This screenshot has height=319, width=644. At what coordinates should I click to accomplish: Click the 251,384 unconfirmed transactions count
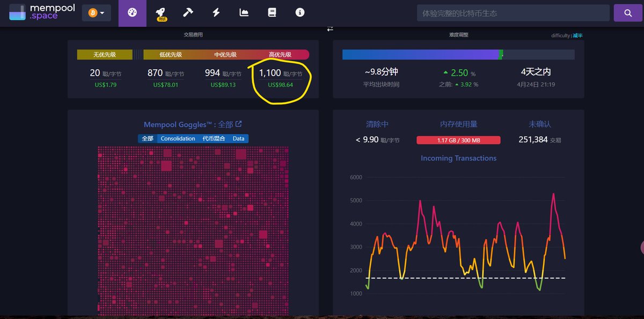click(533, 140)
